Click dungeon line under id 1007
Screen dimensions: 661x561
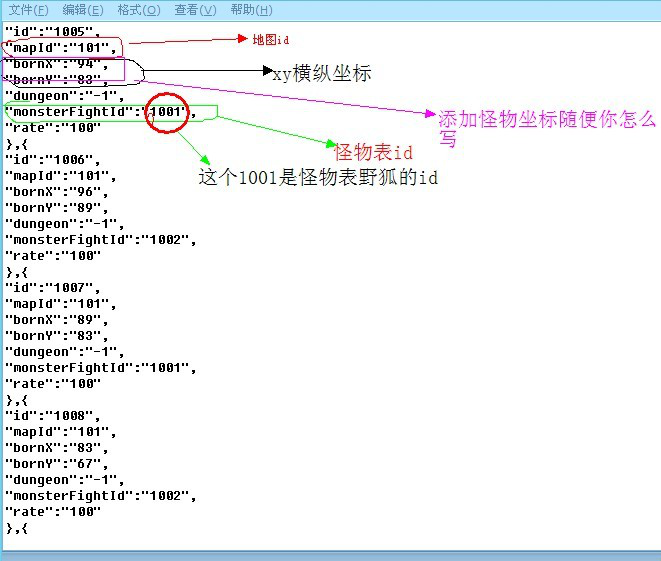pyautogui.click(x=64, y=352)
